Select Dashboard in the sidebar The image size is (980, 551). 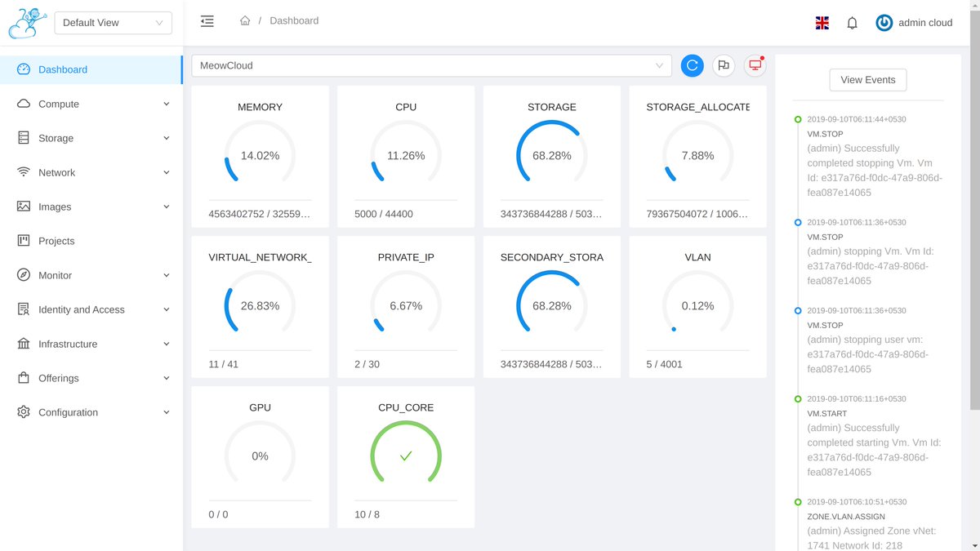click(x=63, y=69)
